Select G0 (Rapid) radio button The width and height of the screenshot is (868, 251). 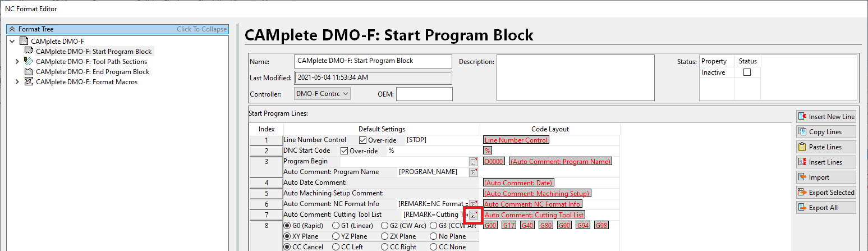coord(287,226)
